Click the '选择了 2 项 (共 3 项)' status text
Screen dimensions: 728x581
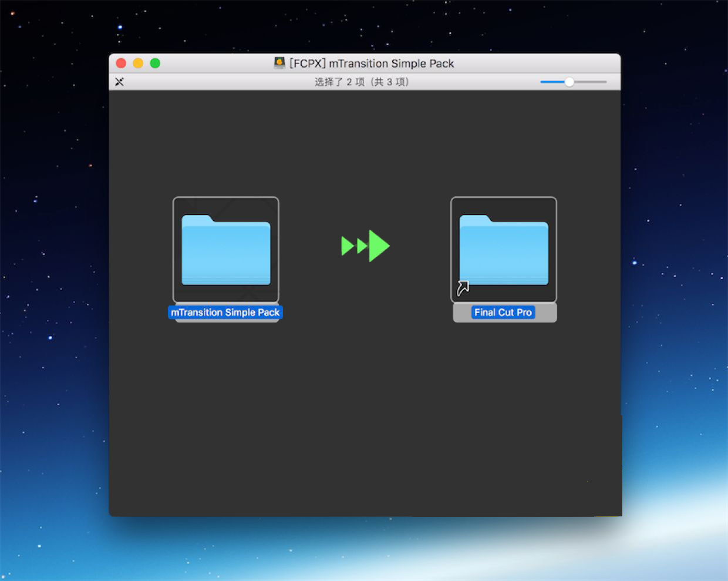tap(362, 82)
